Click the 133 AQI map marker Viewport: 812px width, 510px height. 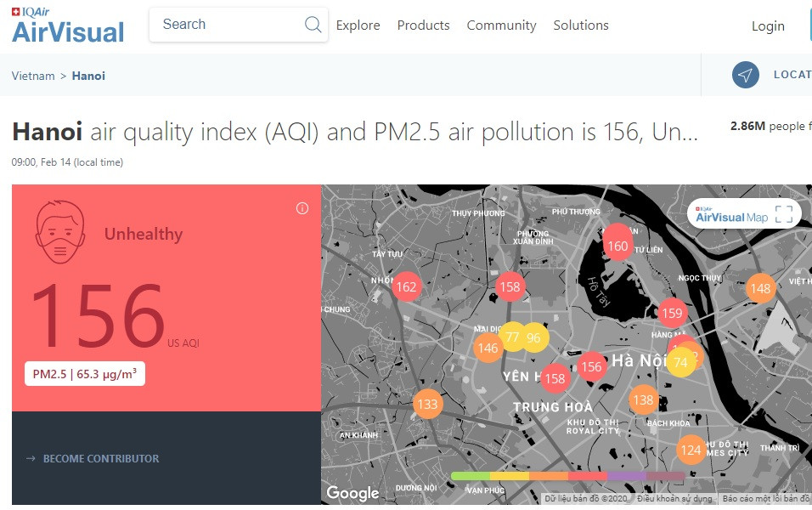(x=427, y=404)
